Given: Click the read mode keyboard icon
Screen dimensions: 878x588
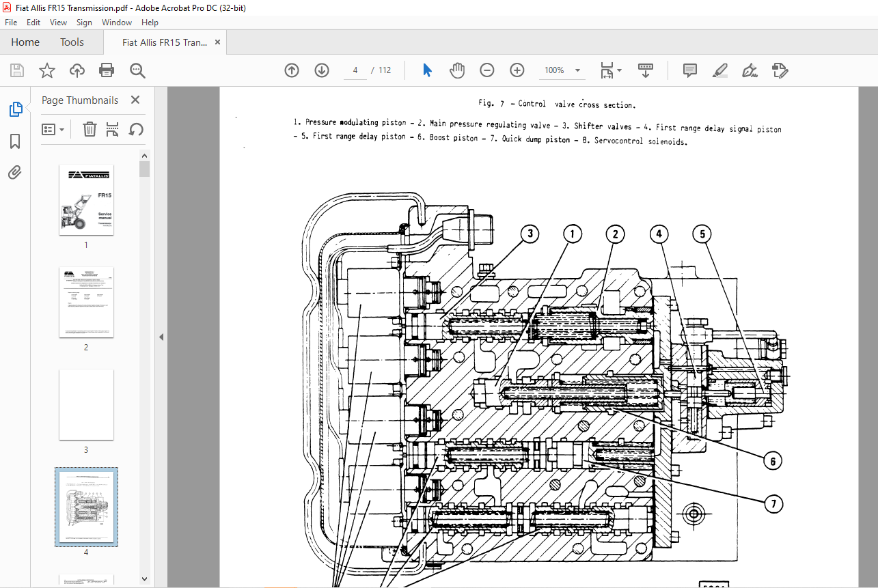Looking at the screenshot, I should pyautogui.click(x=646, y=70).
